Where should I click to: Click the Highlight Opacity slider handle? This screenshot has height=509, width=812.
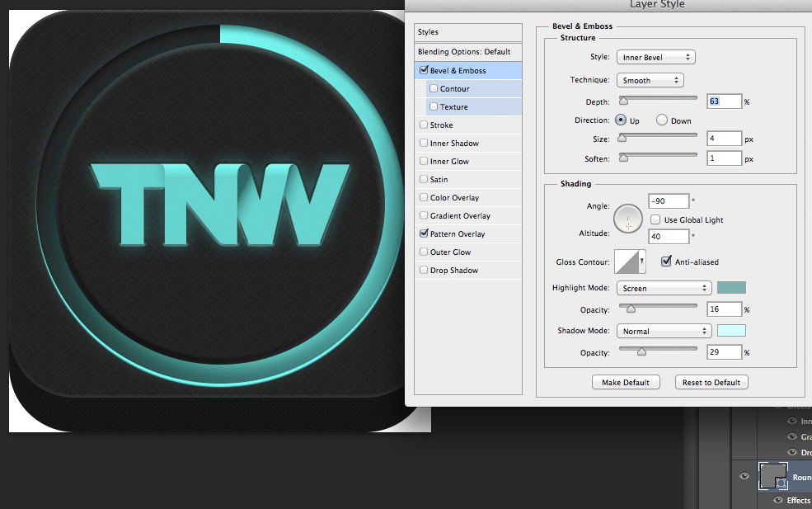tap(631, 309)
